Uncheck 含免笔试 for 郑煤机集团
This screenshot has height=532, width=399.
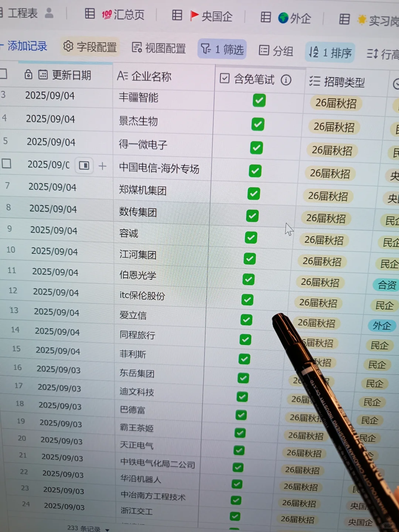(253, 194)
